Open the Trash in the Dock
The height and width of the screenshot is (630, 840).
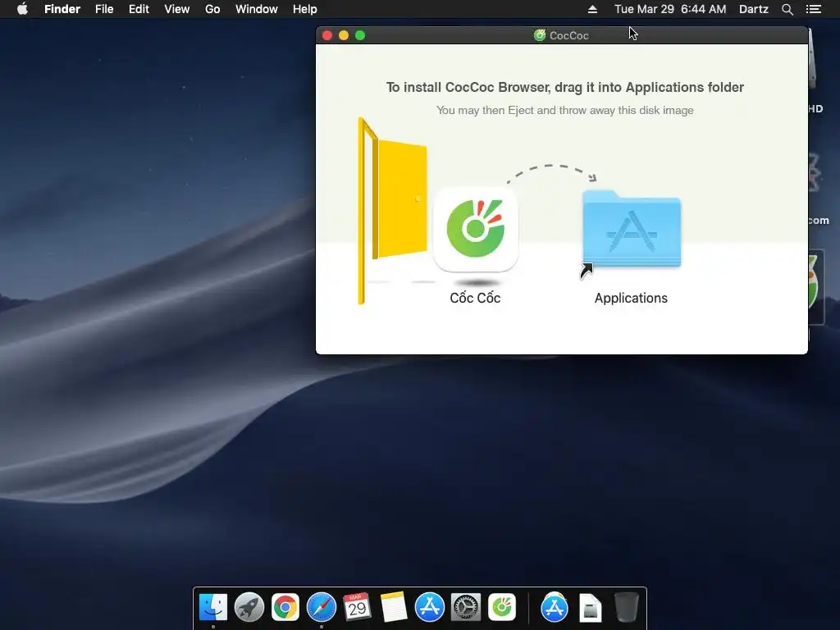626,608
